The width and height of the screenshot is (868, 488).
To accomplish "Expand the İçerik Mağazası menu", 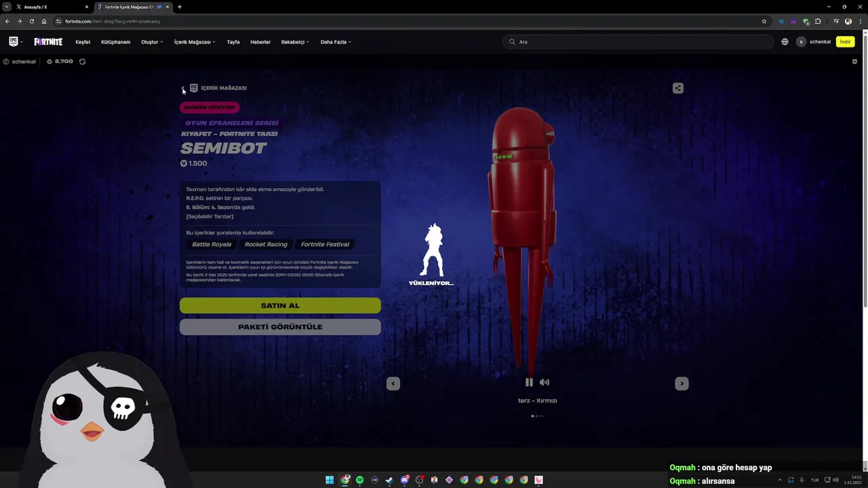I will coord(214,42).
